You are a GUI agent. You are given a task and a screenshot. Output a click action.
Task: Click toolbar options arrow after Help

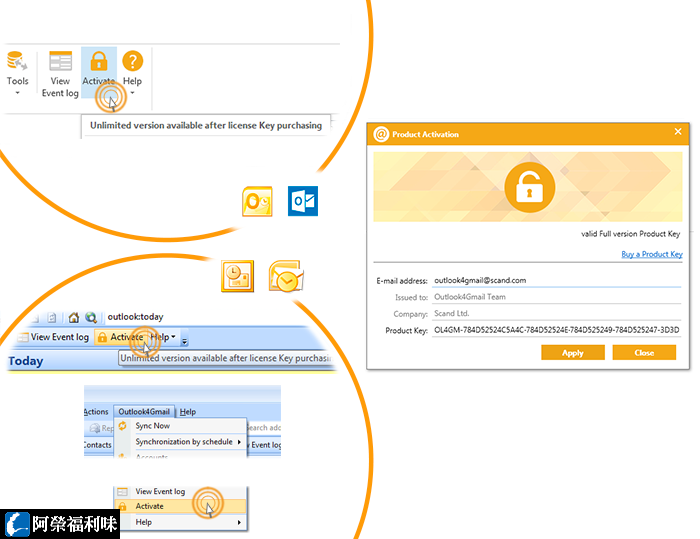184,342
